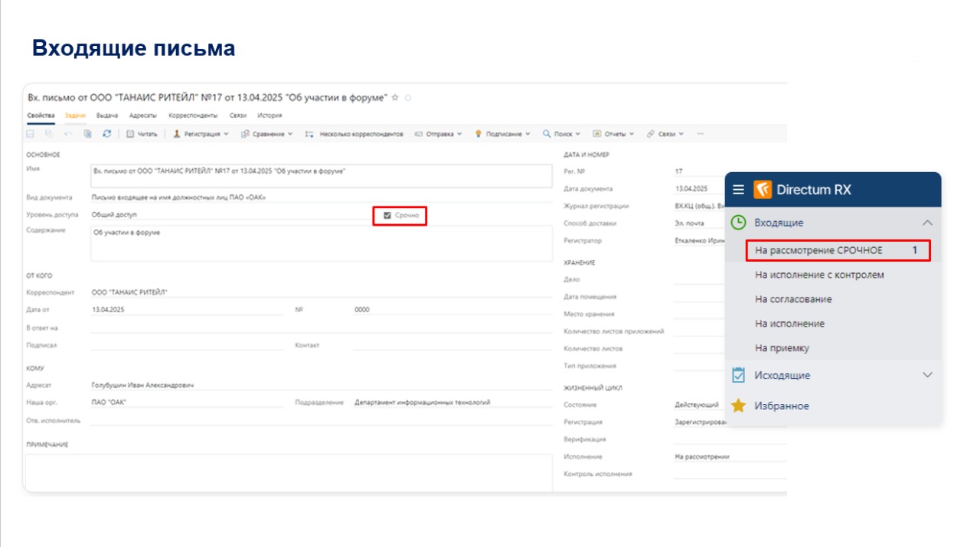Click the Журнал регистрации value ВХ.КЦ

(x=699, y=206)
